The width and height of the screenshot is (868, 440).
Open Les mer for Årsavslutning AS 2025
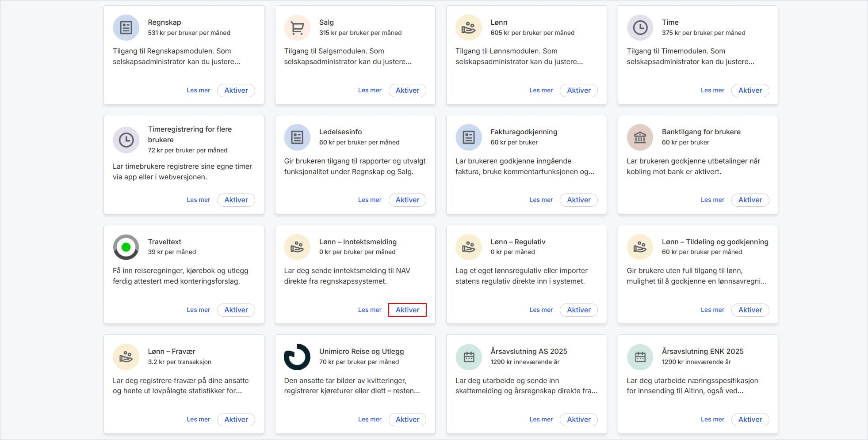(x=541, y=419)
